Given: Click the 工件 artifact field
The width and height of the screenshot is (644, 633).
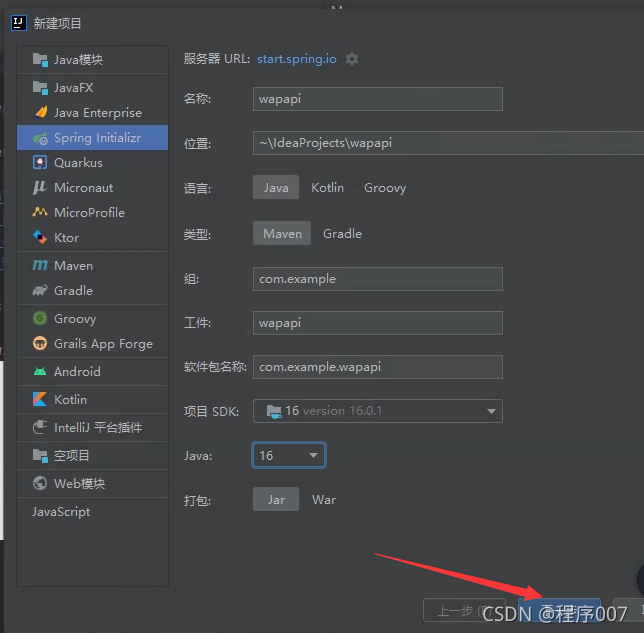Looking at the screenshot, I should pyautogui.click(x=377, y=323).
